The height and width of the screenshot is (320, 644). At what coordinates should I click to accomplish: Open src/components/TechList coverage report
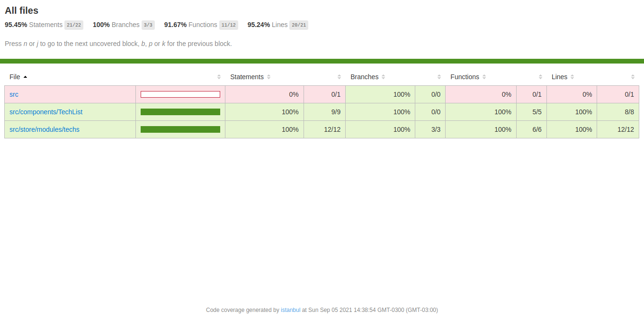coord(46,112)
